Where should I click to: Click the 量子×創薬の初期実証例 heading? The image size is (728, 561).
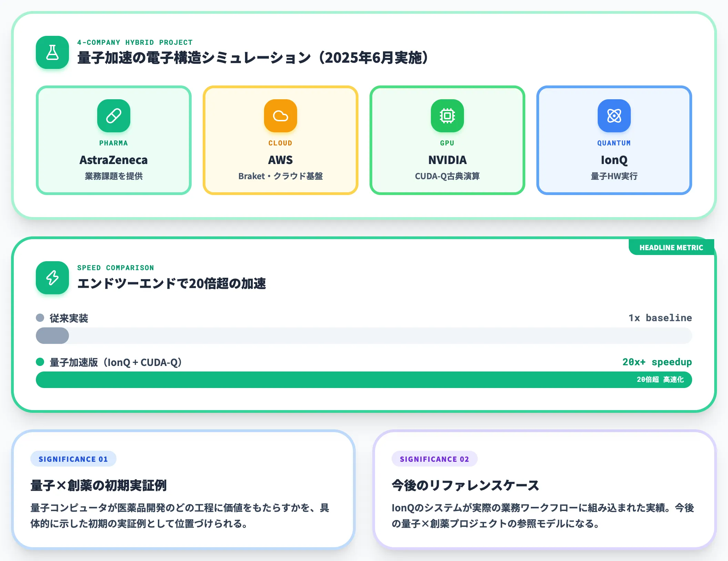point(99,485)
